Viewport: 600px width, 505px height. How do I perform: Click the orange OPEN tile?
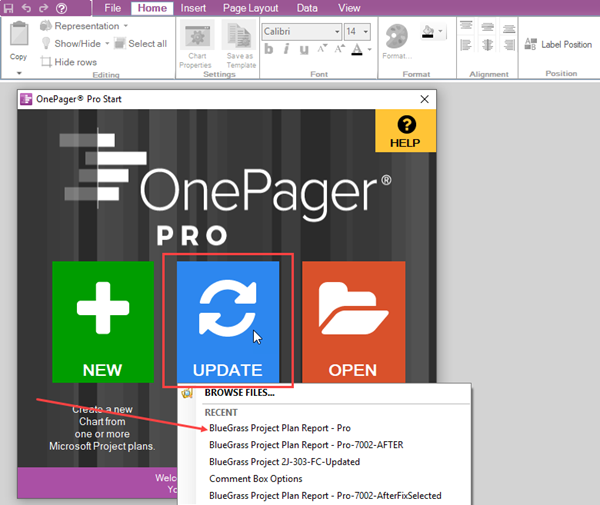(354, 322)
